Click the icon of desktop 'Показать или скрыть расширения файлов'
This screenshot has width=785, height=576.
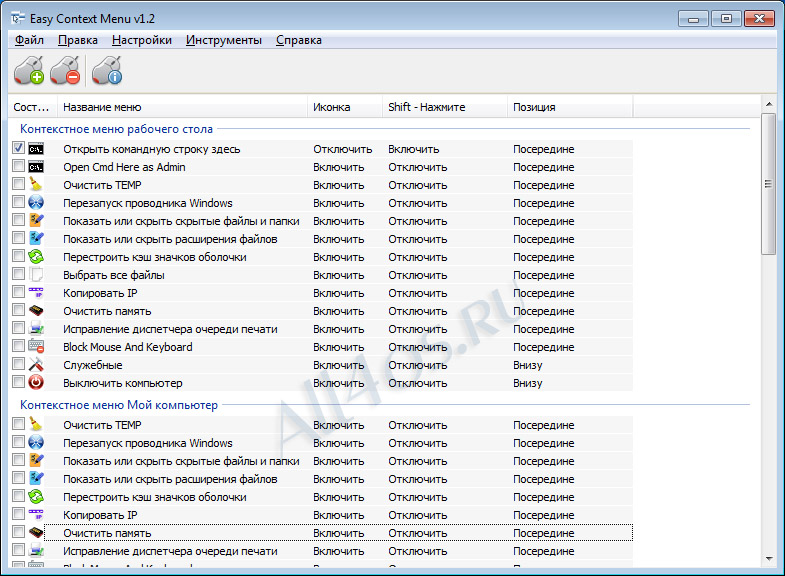pos(36,239)
